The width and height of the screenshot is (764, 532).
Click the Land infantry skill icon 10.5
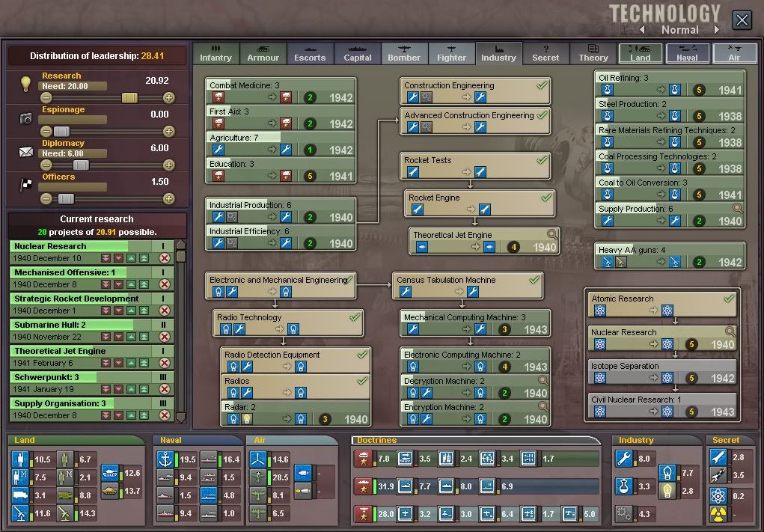[x=20, y=459]
